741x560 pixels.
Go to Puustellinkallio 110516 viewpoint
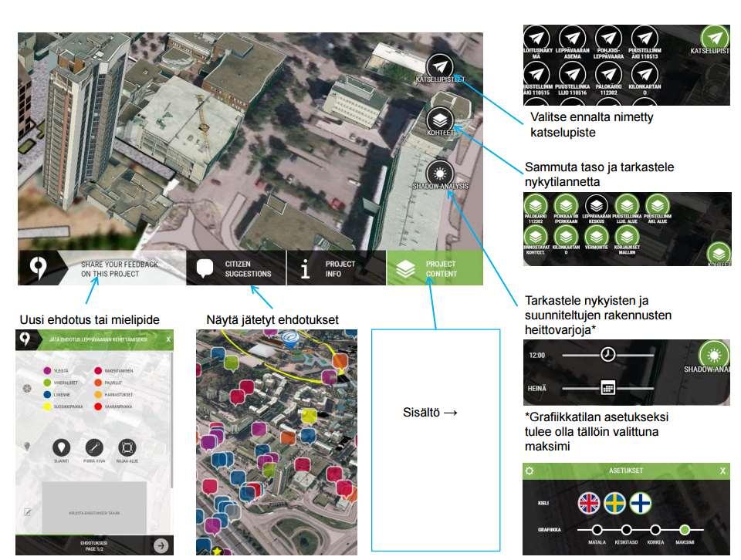(x=572, y=74)
